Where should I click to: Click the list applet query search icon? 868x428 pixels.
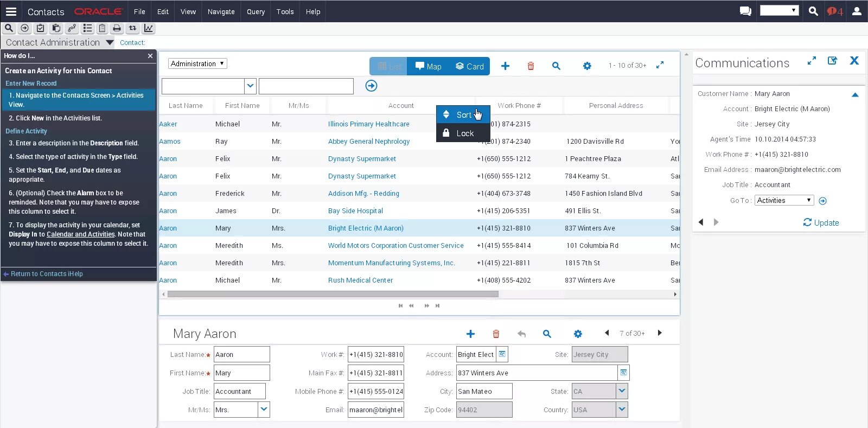click(556, 66)
